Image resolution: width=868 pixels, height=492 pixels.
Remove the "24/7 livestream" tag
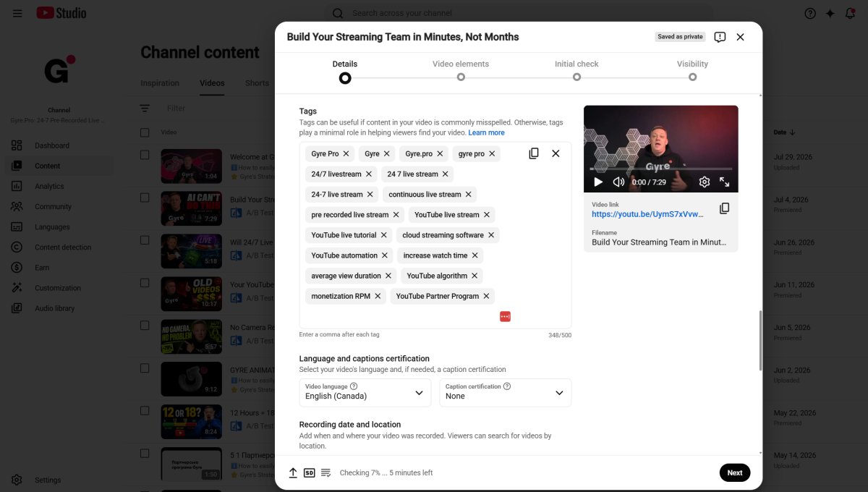point(369,174)
